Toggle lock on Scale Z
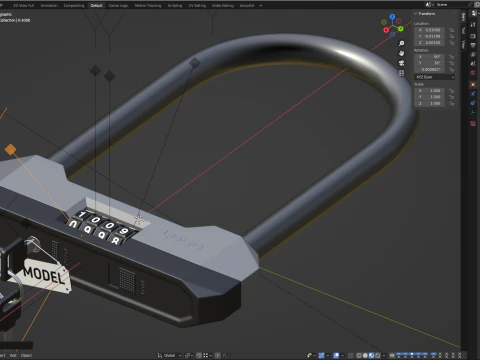Screen dimensions: 480x360 452,103
